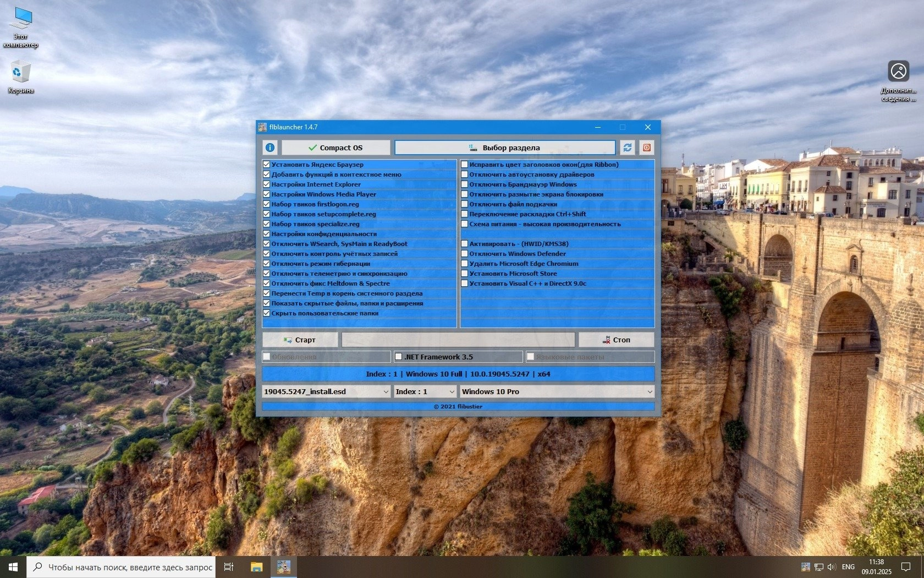924x578 pixels.
Task: Uncheck 'Отключить режим гибернации'
Action: pos(267,264)
